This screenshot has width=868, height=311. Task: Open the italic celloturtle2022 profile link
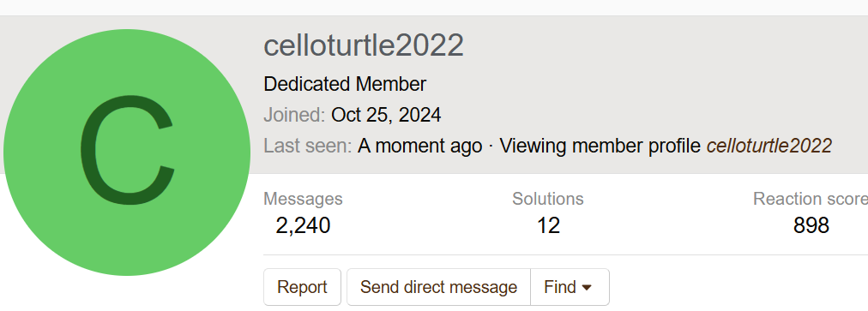click(769, 147)
